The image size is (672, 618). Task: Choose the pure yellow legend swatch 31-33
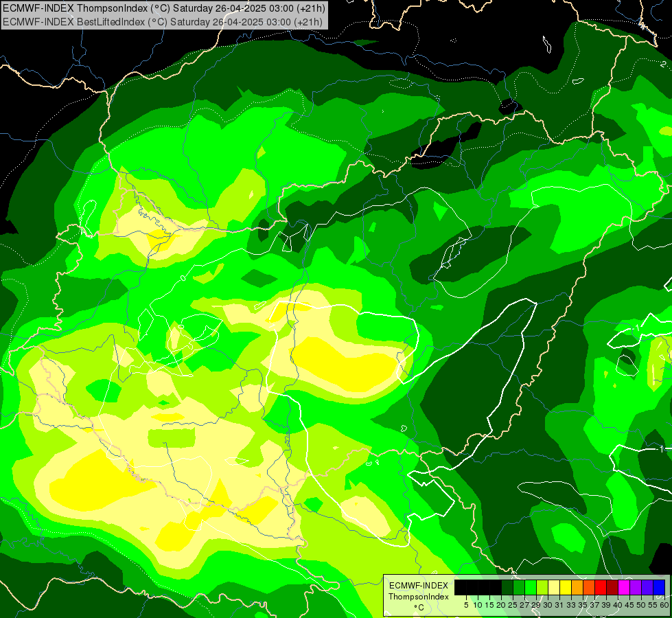pyautogui.click(x=566, y=587)
